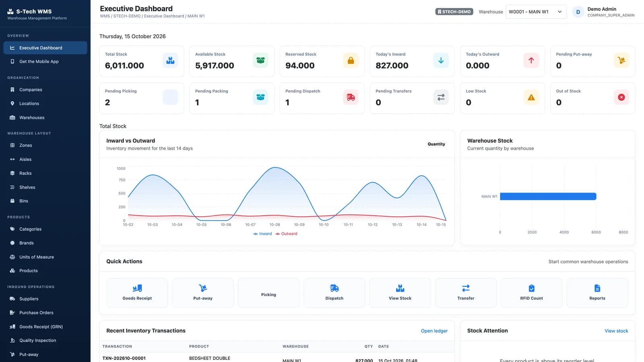Click the Quantity toggle on the chart
The image size is (644, 362).
click(x=436, y=144)
